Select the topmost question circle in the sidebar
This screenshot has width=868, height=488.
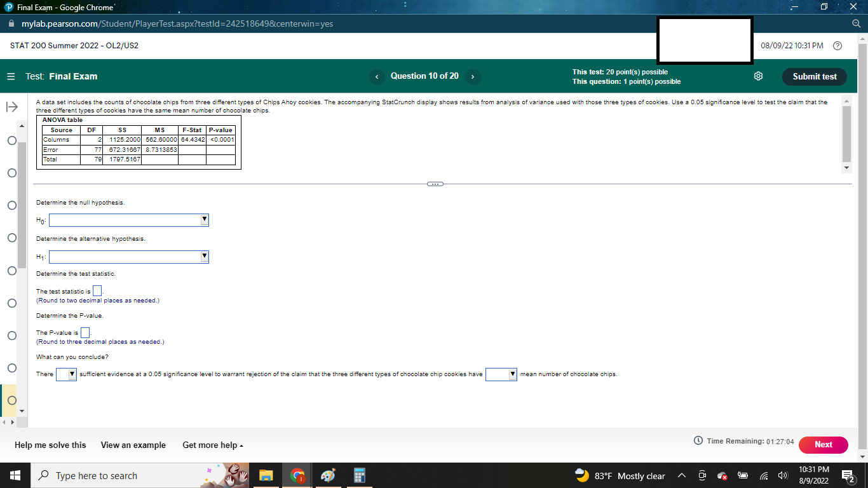click(x=11, y=141)
